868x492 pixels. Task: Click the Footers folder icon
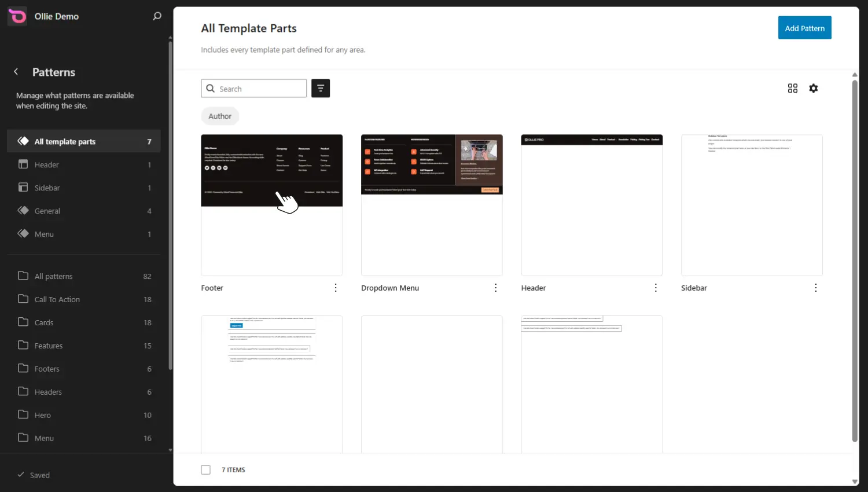(23, 368)
